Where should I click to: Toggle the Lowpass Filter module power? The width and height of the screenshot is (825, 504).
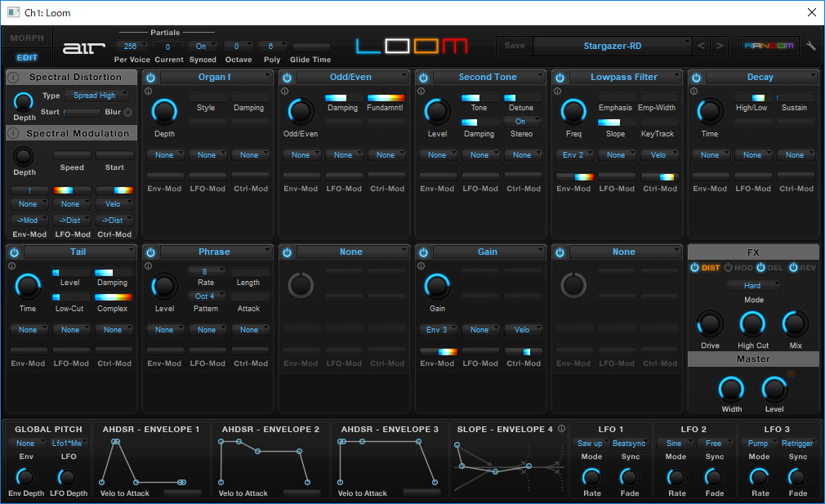[x=560, y=78]
